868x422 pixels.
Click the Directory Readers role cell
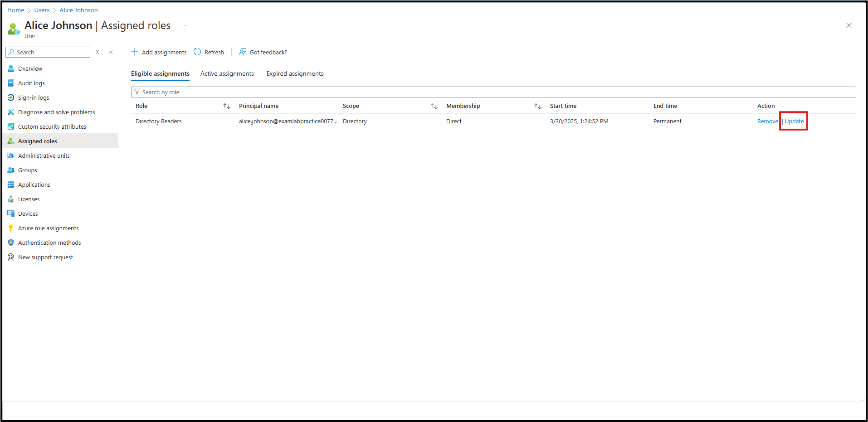(158, 121)
